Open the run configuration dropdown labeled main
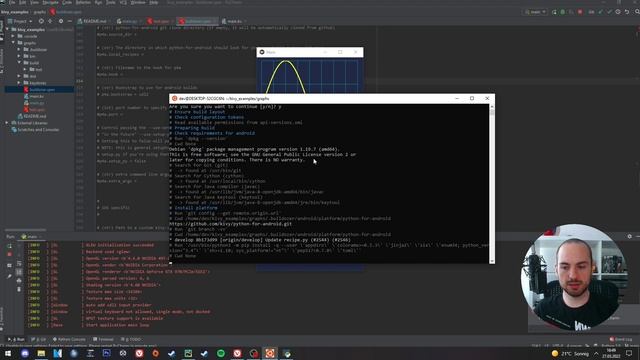 click(535, 12)
